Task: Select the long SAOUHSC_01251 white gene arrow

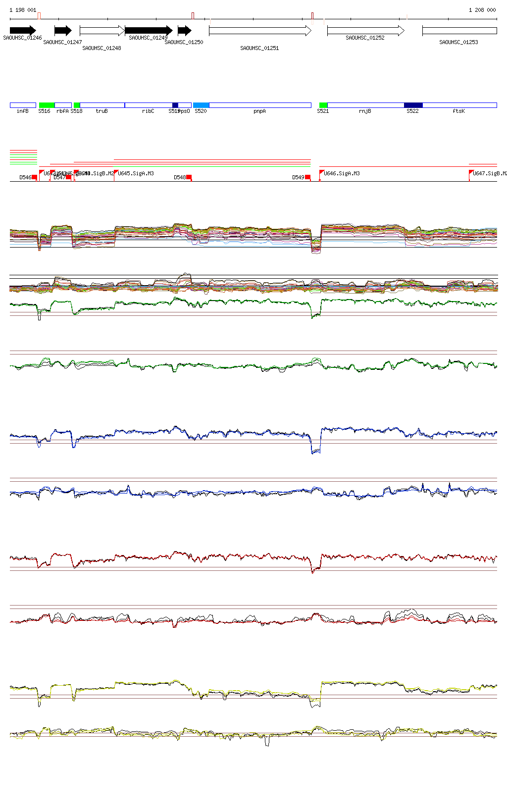Action: [260, 31]
